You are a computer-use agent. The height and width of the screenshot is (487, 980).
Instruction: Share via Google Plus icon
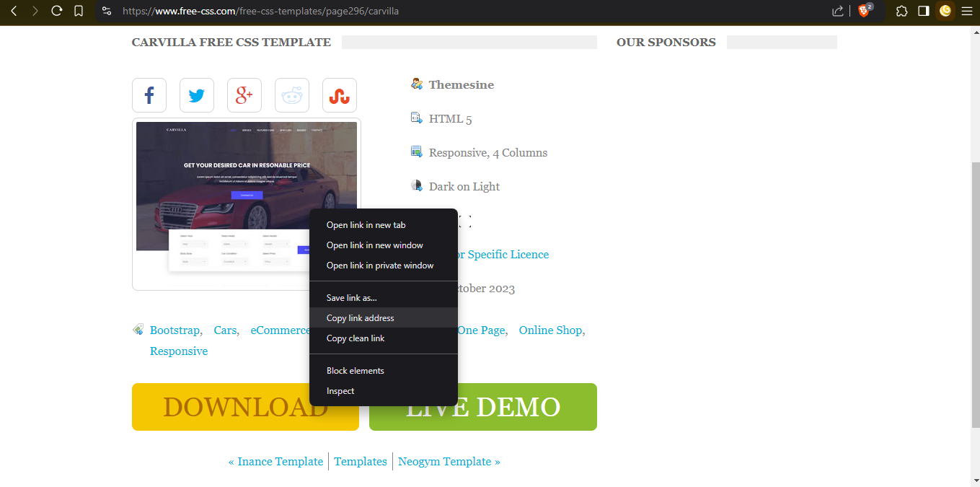click(x=244, y=95)
